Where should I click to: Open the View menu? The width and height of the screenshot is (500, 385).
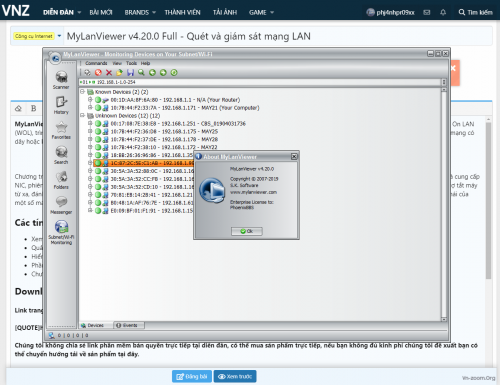(117, 63)
